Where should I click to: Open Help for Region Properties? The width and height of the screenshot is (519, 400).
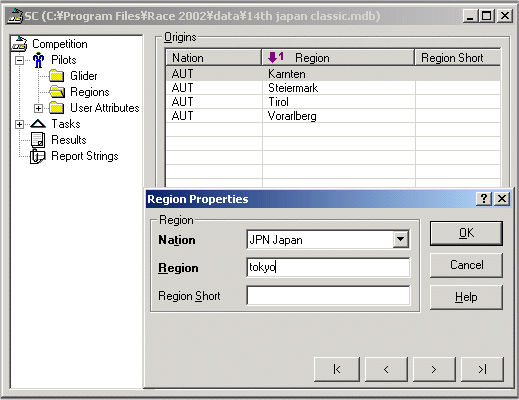(x=466, y=297)
